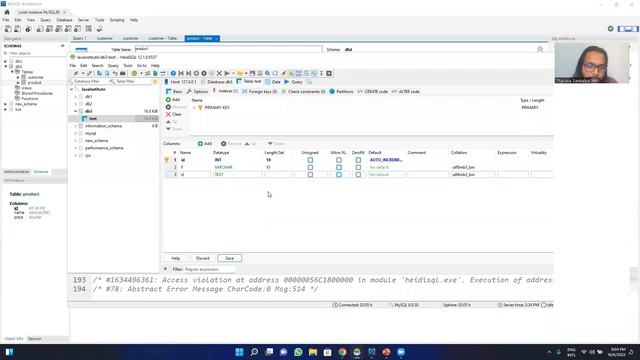
Task: Expand customer table in Workbench navigator
Action: pos(18,77)
